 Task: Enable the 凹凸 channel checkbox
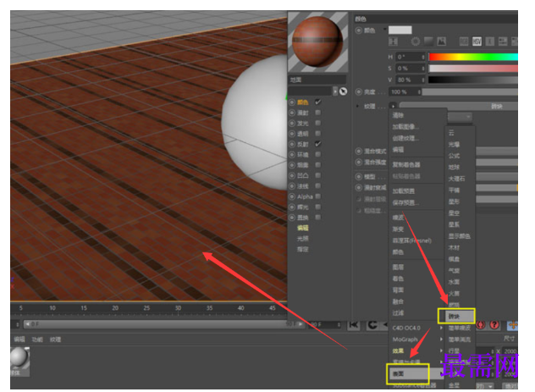coord(317,175)
